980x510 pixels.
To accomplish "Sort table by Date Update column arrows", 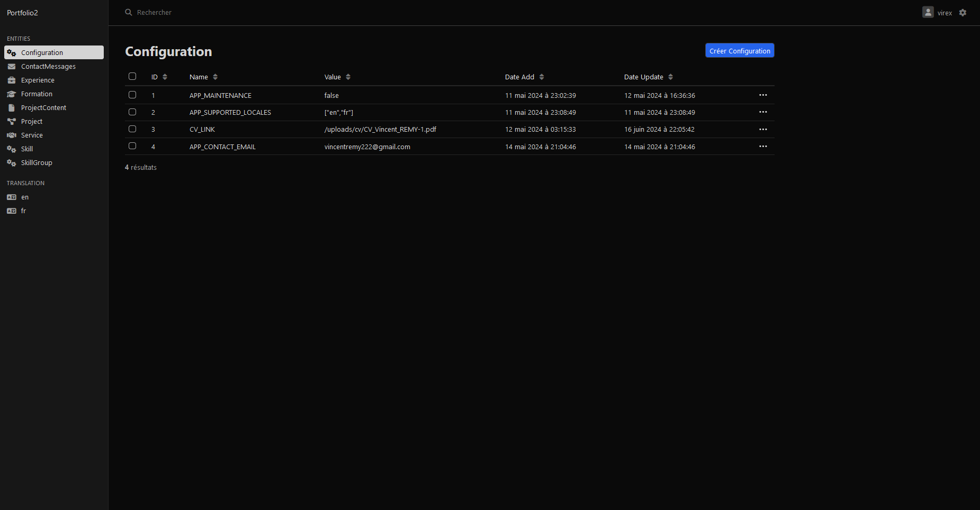I will (671, 77).
